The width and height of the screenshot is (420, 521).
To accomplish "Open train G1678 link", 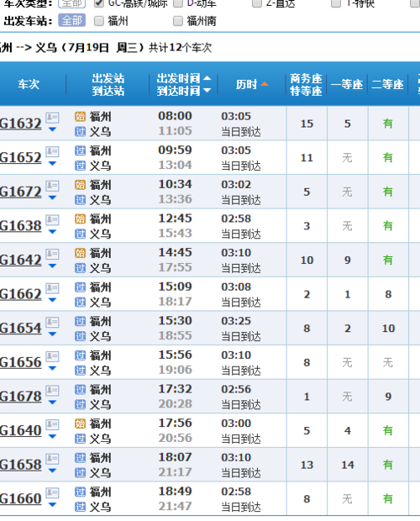I will (21, 397).
